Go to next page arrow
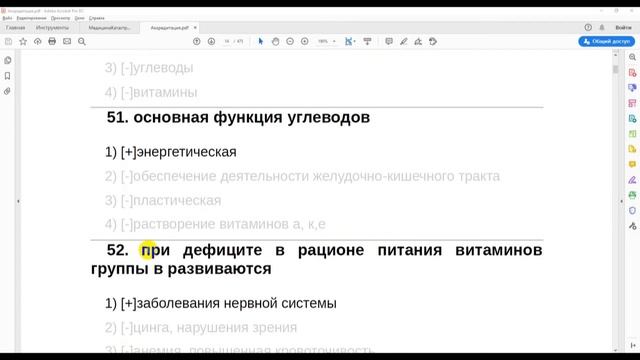640x360 pixels. coord(211,41)
